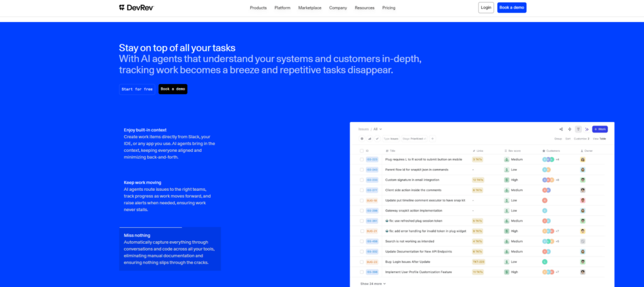This screenshot has height=287, width=644.
Task: Click the bar-chart priority filter icon
Action: coord(370,139)
